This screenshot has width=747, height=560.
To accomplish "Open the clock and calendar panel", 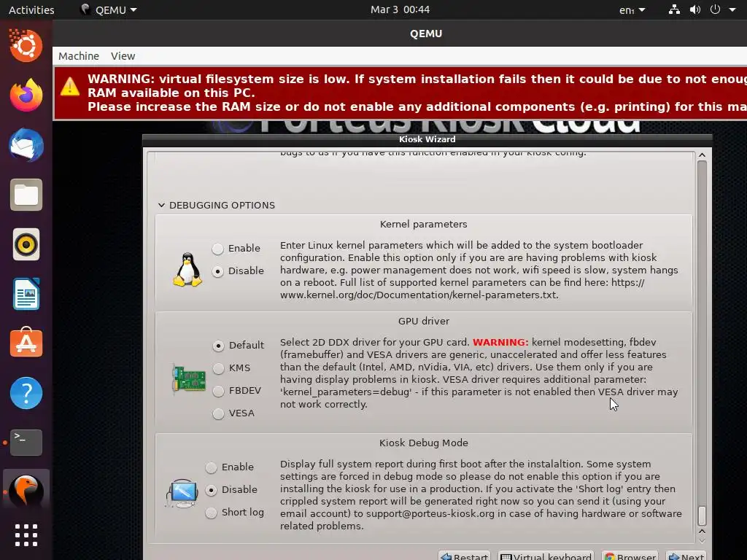I will (x=400, y=9).
